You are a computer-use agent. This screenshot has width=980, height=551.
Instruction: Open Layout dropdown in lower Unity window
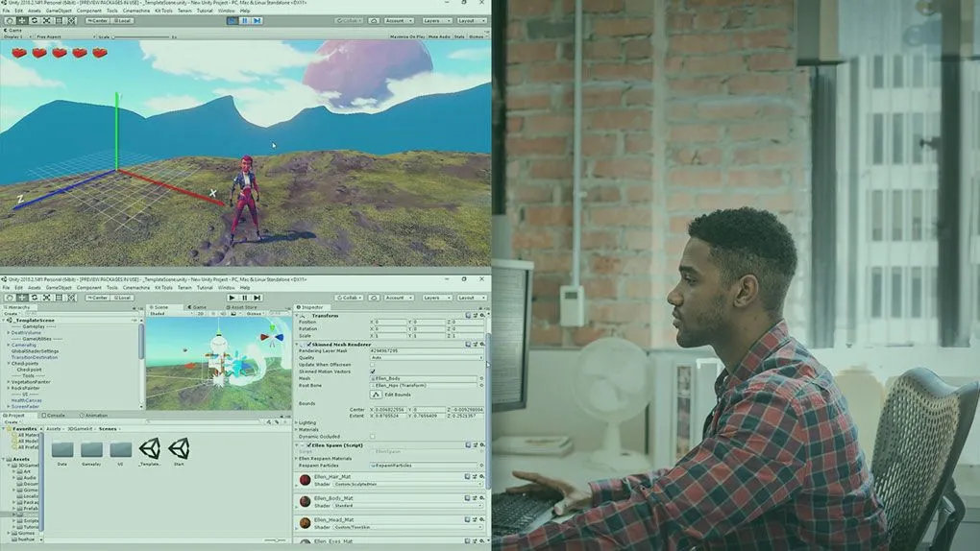471,298
